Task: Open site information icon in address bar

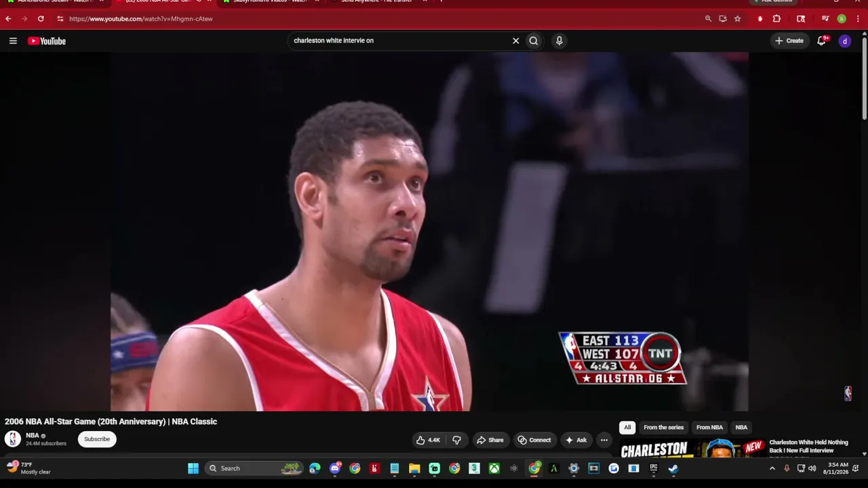Action: click(x=60, y=19)
